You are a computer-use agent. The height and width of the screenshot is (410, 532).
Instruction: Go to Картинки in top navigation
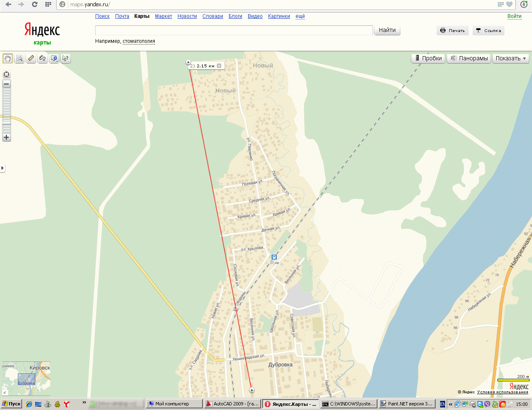279,16
